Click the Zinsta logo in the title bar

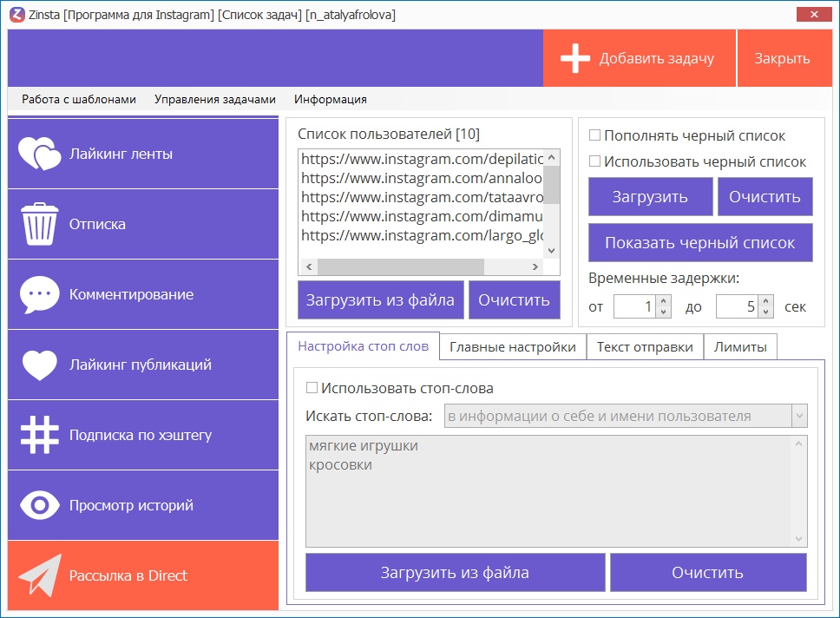pos(17,15)
